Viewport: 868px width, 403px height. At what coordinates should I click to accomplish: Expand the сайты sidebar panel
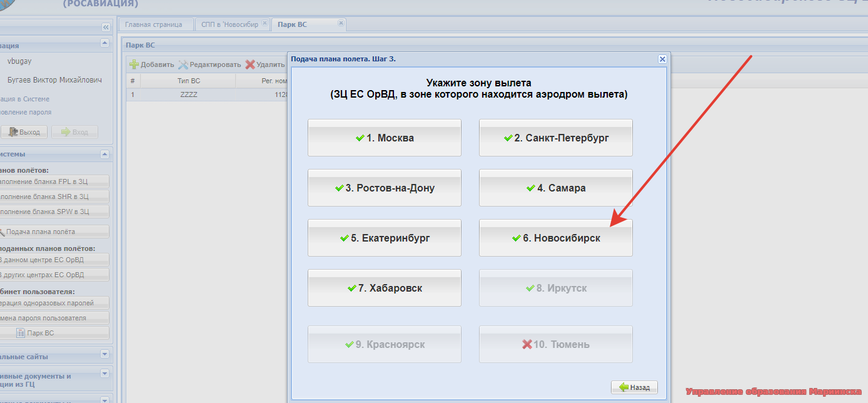click(x=104, y=354)
